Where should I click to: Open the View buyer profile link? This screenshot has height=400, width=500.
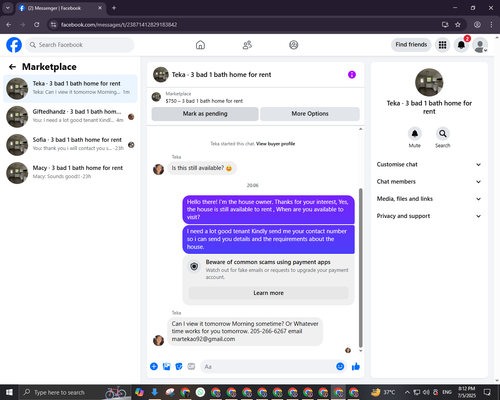[x=275, y=144]
